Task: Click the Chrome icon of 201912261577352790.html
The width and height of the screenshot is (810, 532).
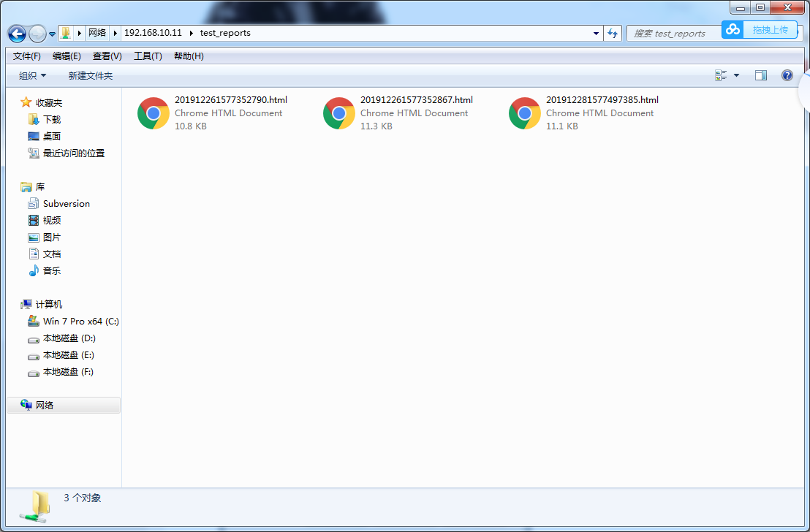Action: 154,113
